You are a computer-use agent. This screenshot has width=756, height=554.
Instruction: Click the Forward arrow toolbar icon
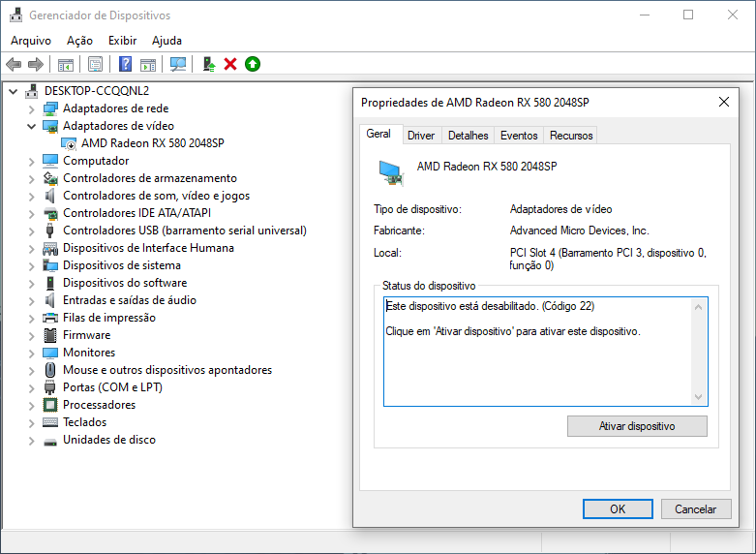point(36,64)
